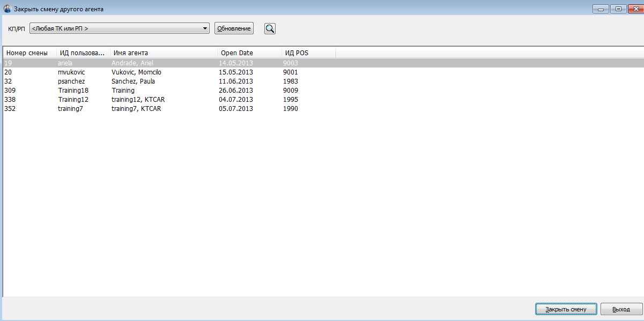Select shift number 352 cell
This screenshot has height=321, width=644.
click(10, 109)
